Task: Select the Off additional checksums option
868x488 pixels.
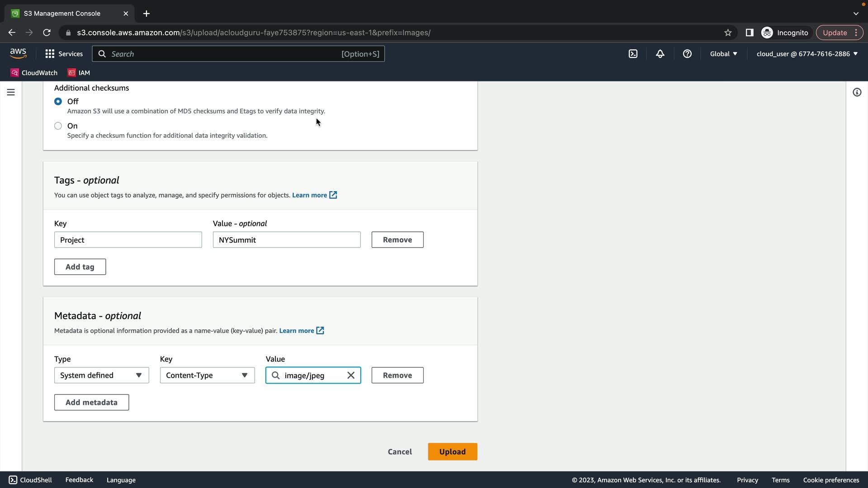Action: pyautogui.click(x=58, y=102)
